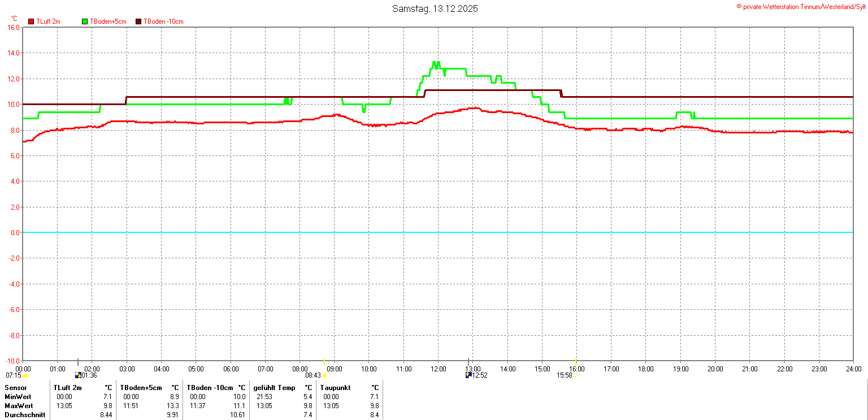Image resolution: width=868 pixels, height=420 pixels.
Task: Click the dark red TBoden -10cm legend swatch
Action: pos(138,21)
